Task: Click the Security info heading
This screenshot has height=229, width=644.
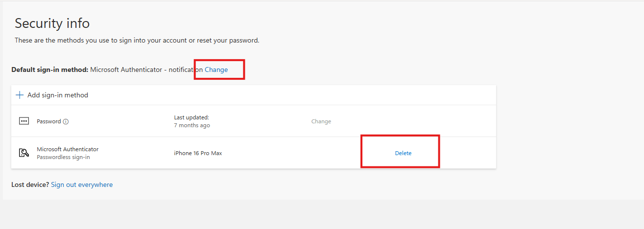Action: coord(52,23)
